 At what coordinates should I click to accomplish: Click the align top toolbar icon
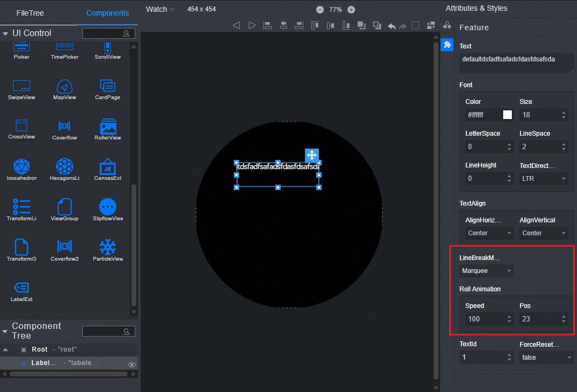click(x=314, y=25)
